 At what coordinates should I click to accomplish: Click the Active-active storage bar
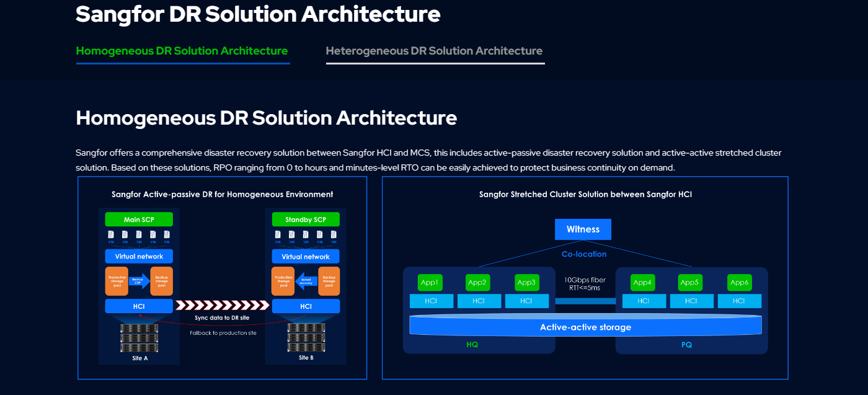pyautogui.click(x=585, y=327)
